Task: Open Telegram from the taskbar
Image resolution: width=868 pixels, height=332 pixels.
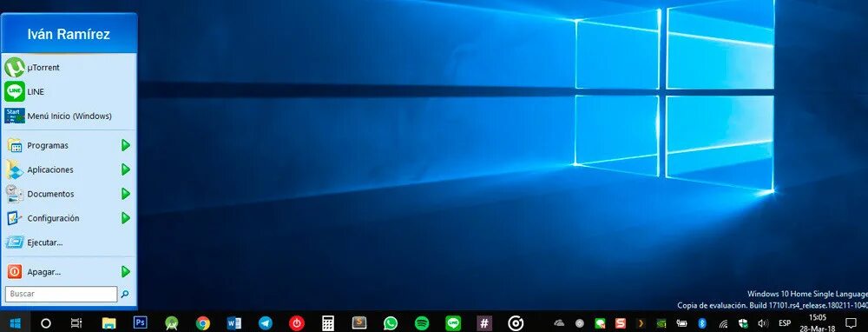Action: click(x=265, y=323)
